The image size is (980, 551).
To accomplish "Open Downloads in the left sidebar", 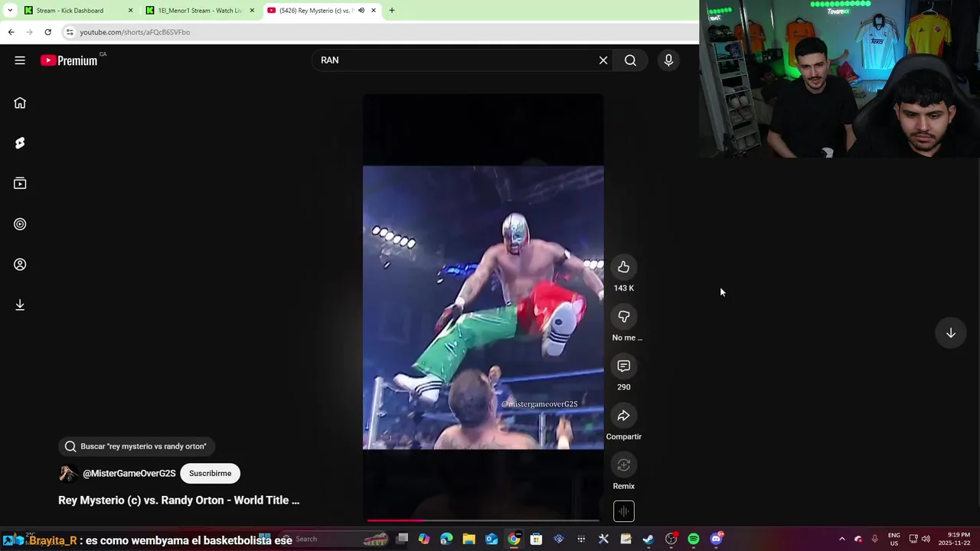I will 20,305.
